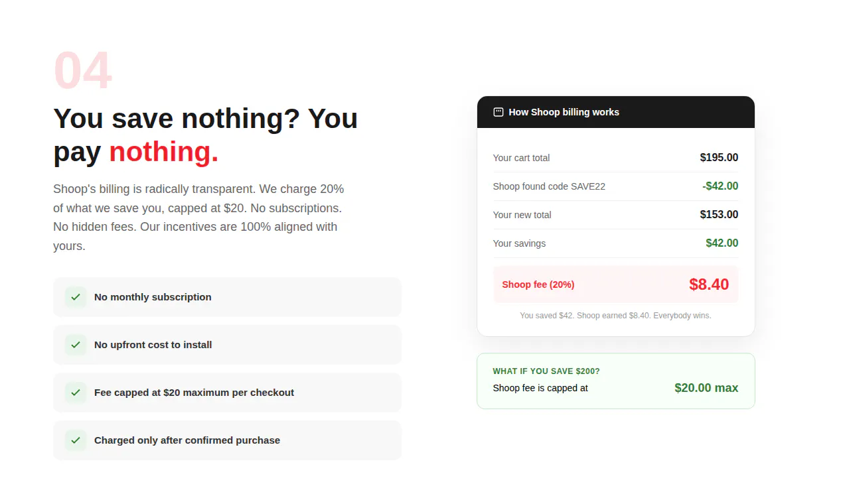Click the large pink '04' section number
The height and width of the screenshot is (504, 843).
(83, 70)
